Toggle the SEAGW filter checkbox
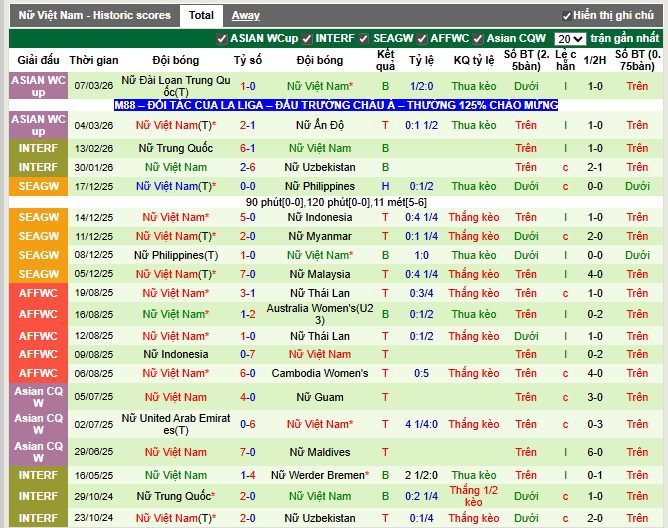Viewport: 668px width, 528px height. pyautogui.click(x=366, y=39)
